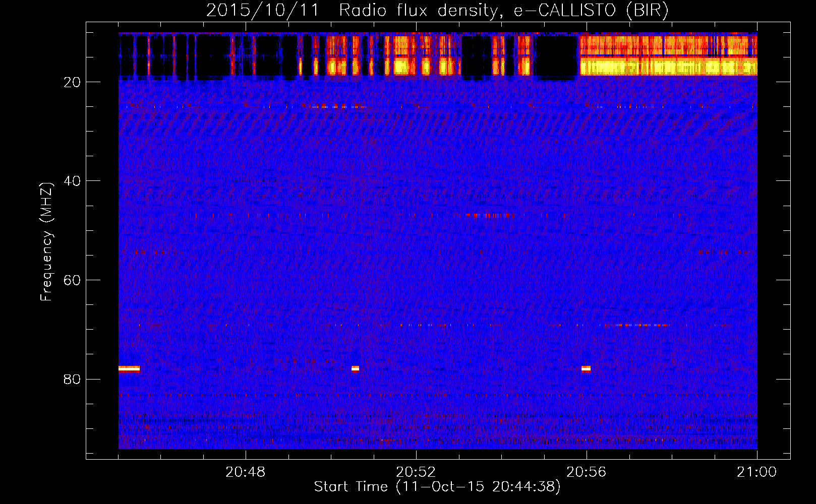Click the 20:52 time tick label
This screenshot has width=816, height=504.
click(x=416, y=472)
